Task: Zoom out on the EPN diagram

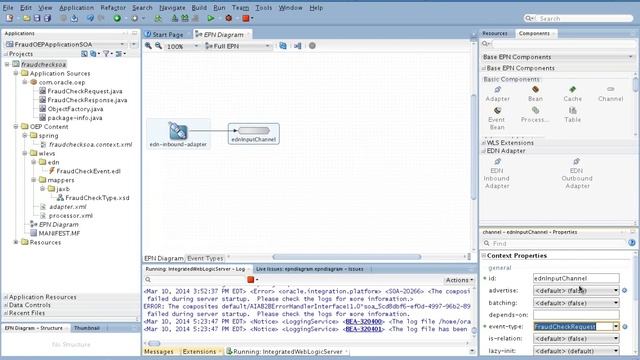Action: 158,46
